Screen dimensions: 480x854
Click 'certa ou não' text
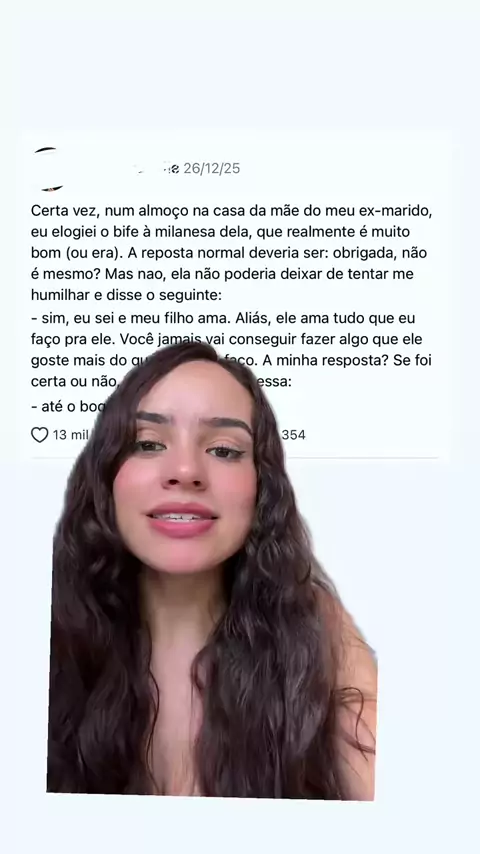point(74,382)
